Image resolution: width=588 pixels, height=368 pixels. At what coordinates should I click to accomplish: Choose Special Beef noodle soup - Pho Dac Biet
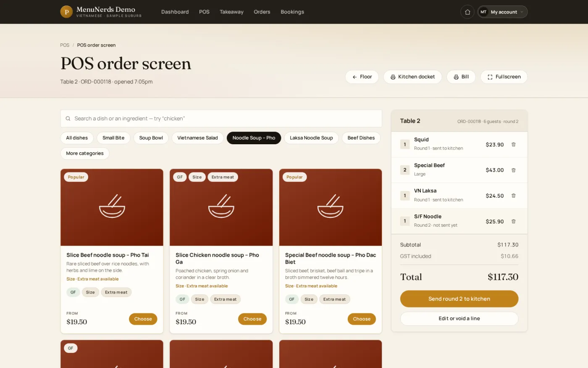[362, 319]
